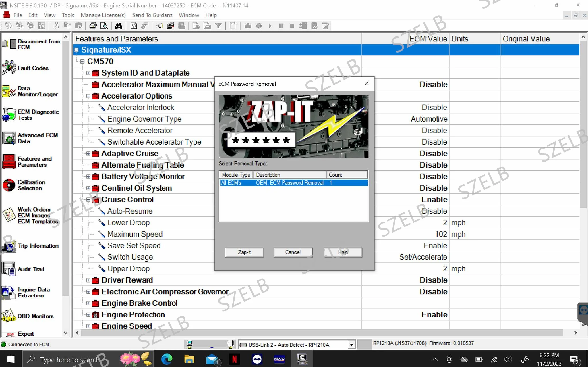Viewport: 588px width, 367px height.
Task: Click the Zap-It button
Action: (244, 252)
